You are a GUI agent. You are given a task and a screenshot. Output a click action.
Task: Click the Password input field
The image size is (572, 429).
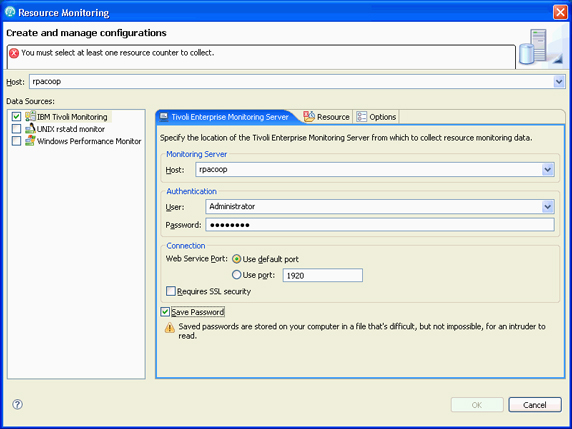(380, 225)
